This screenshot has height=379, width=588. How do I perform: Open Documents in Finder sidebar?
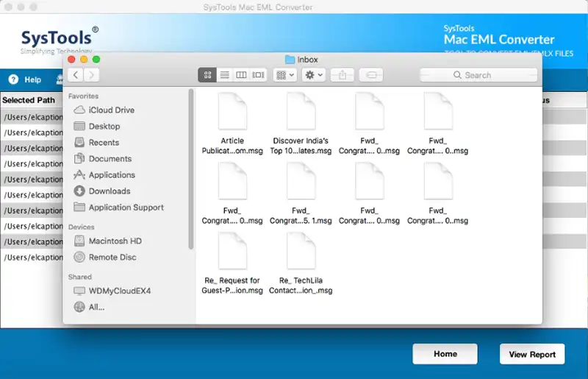pyautogui.click(x=110, y=158)
